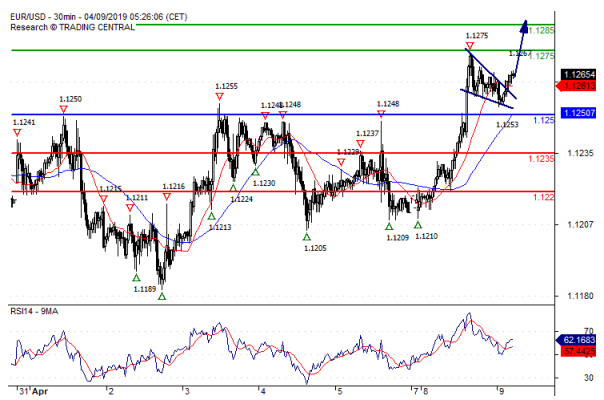Select the red triangle beneath the 1.1237 label
This screenshot has width=604, height=400.
point(361,145)
